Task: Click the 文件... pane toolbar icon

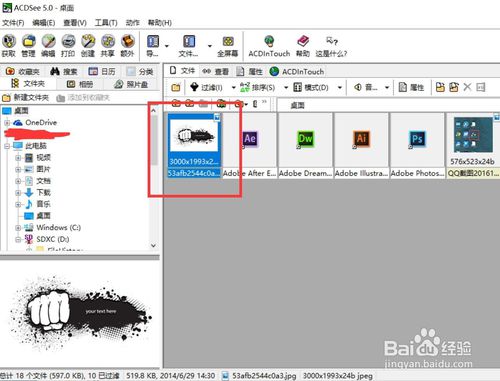Action: [x=189, y=46]
